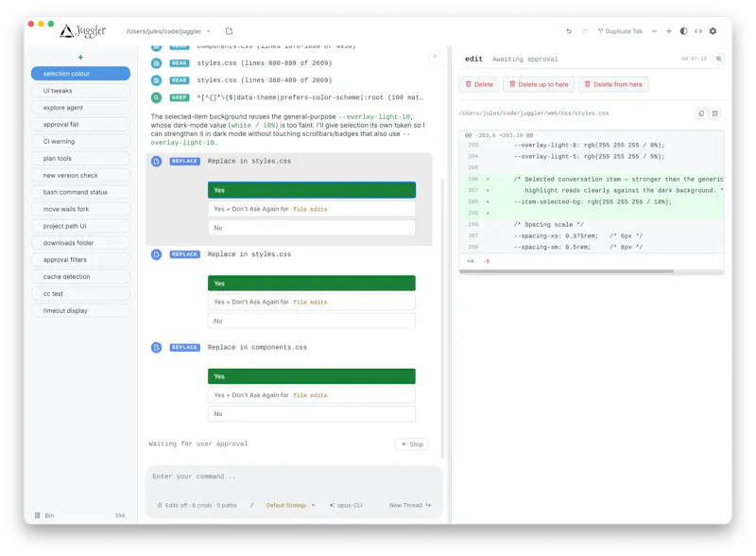The width and height of the screenshot is (756, 556).
Task: Click the redo arrow icon in the toolbar
Action: pyautogui.click(x=584, y=31)
